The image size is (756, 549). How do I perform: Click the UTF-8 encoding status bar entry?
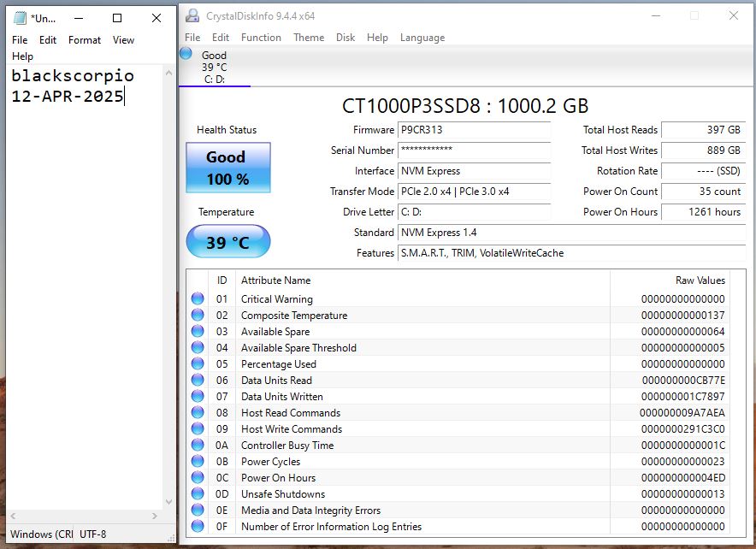[x=92, y=534]
